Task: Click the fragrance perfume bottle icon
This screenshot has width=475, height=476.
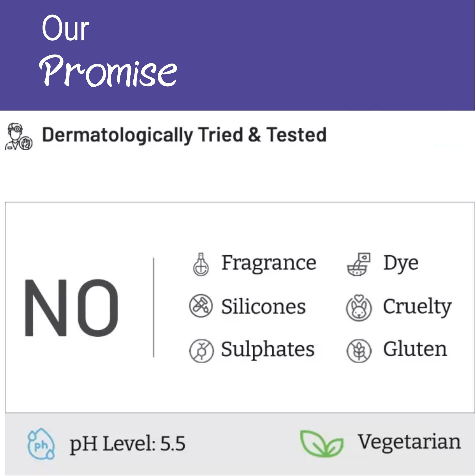Action: [x=201, y=264]
